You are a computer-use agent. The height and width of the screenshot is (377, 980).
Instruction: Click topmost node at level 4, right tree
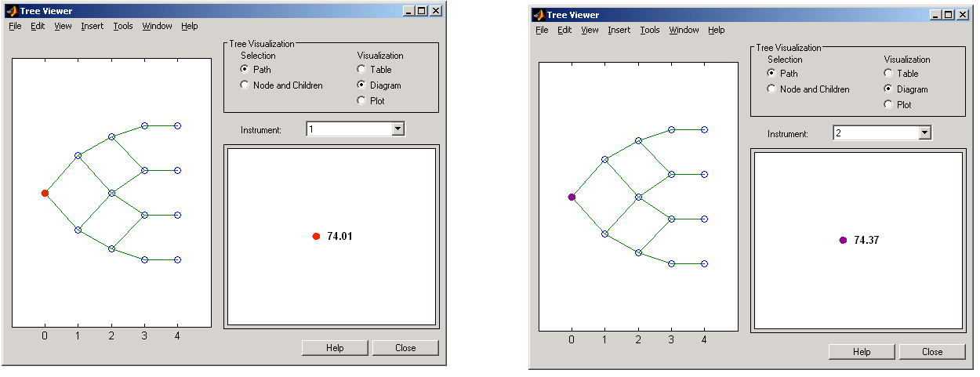(705, 129)
